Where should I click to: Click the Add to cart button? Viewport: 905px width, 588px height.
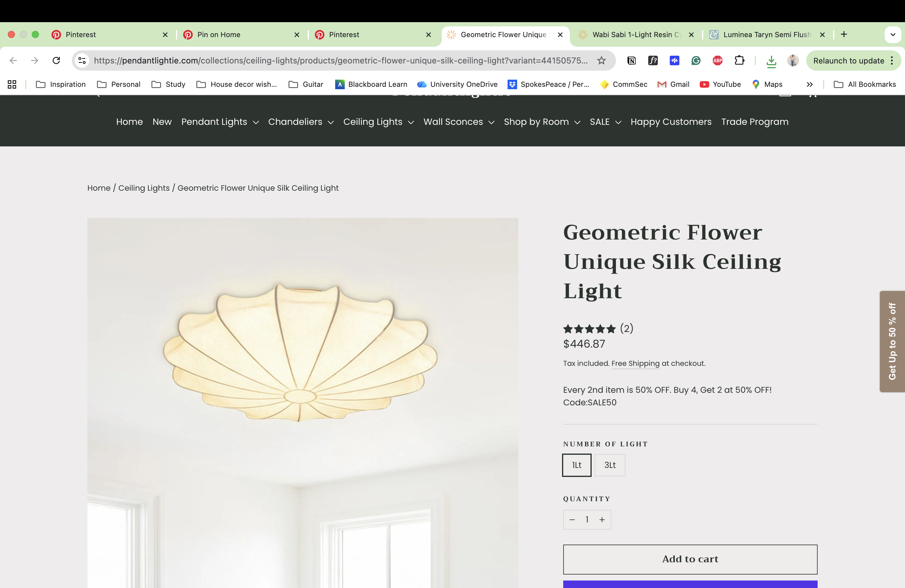pos(690,559)
